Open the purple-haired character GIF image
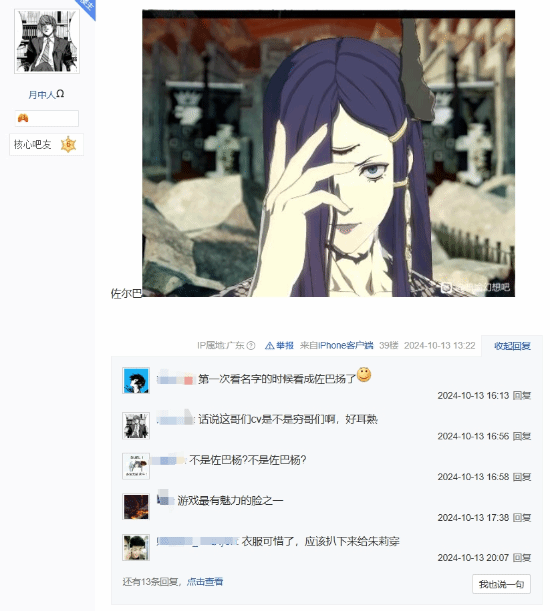This screenshot has height=611, width=550. 328,154
